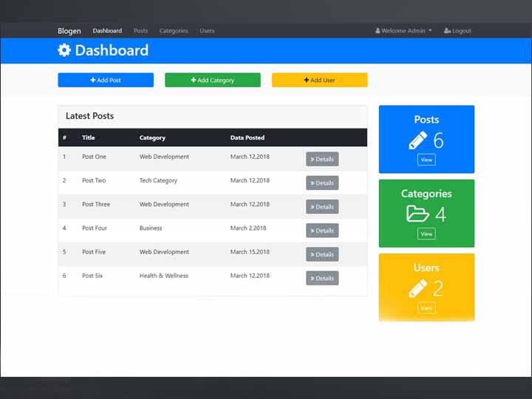The image size is (532, 399).
Task: Click the Logout icon in navbar
Action: click(x=447, y=31)
